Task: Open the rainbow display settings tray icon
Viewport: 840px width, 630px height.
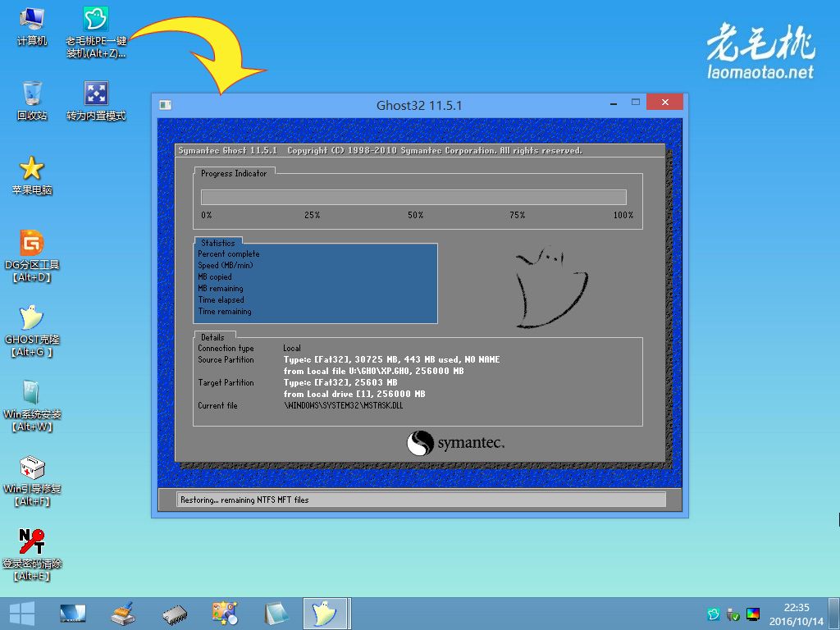Action: [x=752, y=614]
